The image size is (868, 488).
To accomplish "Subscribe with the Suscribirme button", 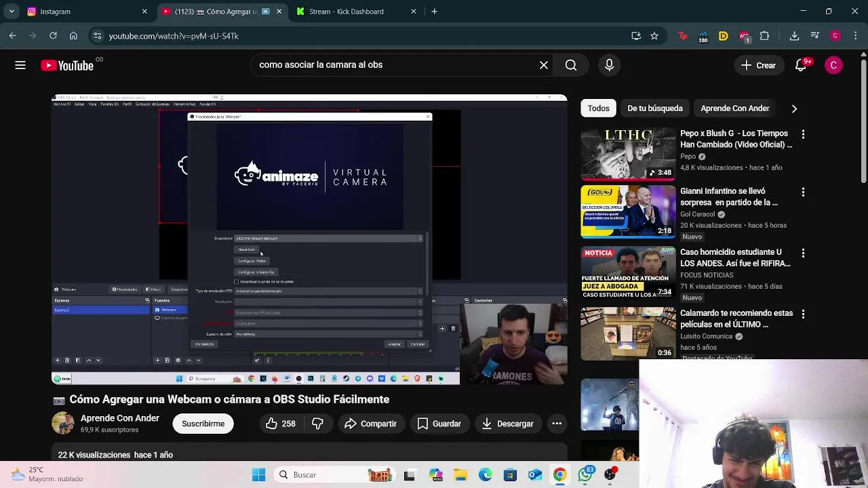I will (203, 424).
